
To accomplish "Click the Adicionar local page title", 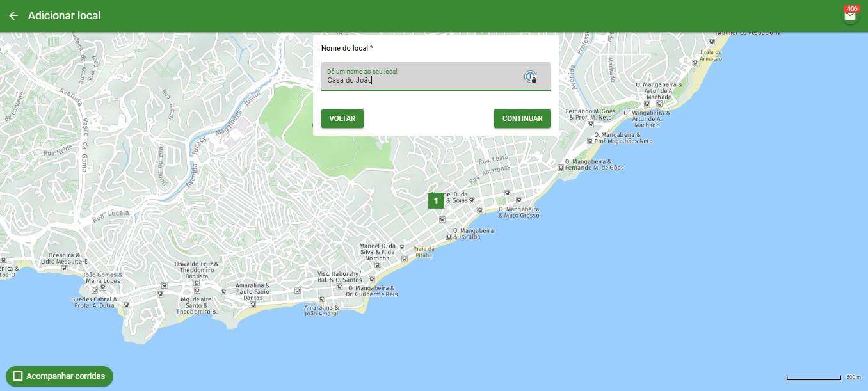I will point(65,15).
